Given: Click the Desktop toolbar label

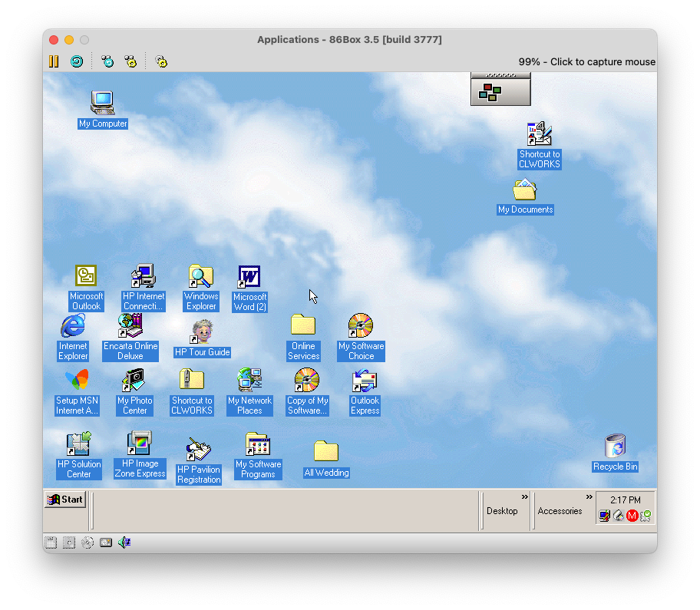Looking at the screenshot, I should click(x=502, y=511).
